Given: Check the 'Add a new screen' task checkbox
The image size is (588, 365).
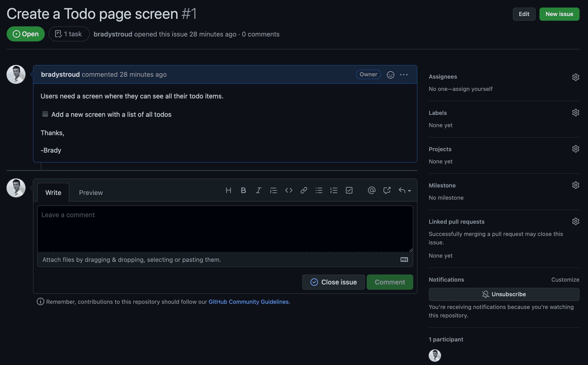Looking at the screenshot, I should (45, 114).
